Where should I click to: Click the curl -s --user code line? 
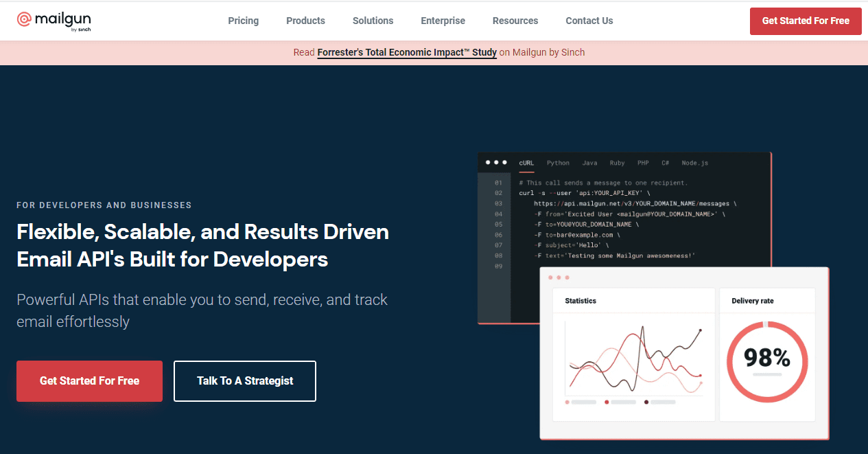tap(584, 194)
